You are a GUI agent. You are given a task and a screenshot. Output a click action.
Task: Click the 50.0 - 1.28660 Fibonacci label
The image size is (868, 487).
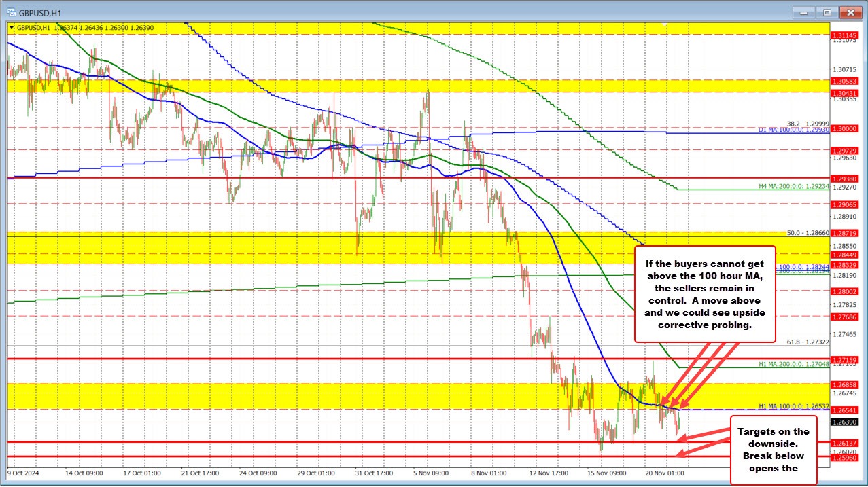[808, 232]
